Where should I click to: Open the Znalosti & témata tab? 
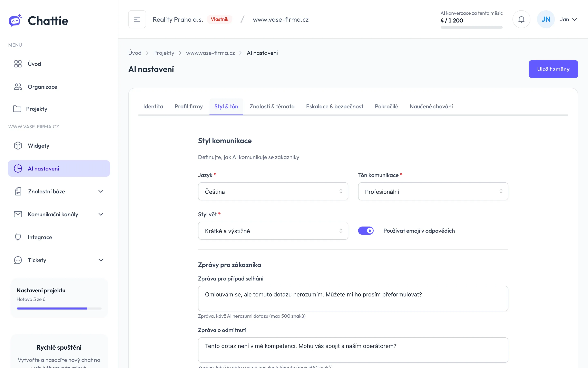(272, 106)
